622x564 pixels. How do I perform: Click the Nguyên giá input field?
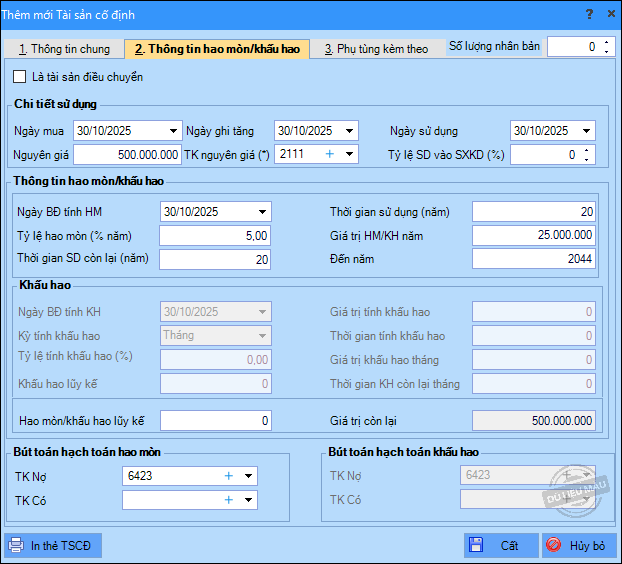(x=127, y=155)
